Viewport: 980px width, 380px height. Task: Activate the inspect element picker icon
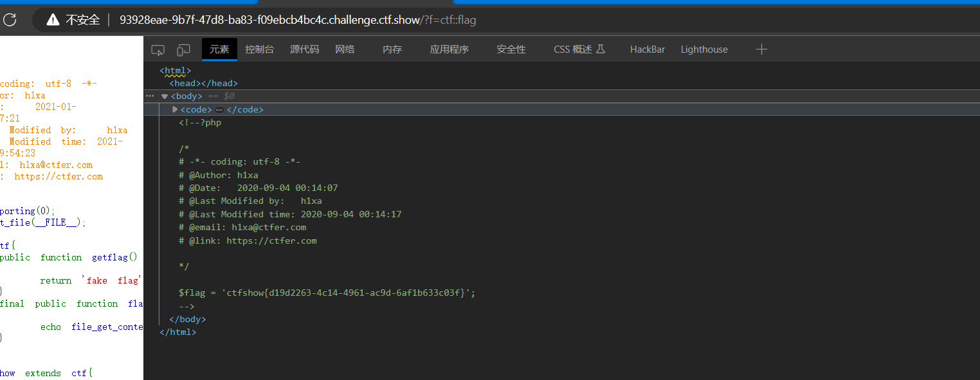pyautogui.click(x=158, y=50)
